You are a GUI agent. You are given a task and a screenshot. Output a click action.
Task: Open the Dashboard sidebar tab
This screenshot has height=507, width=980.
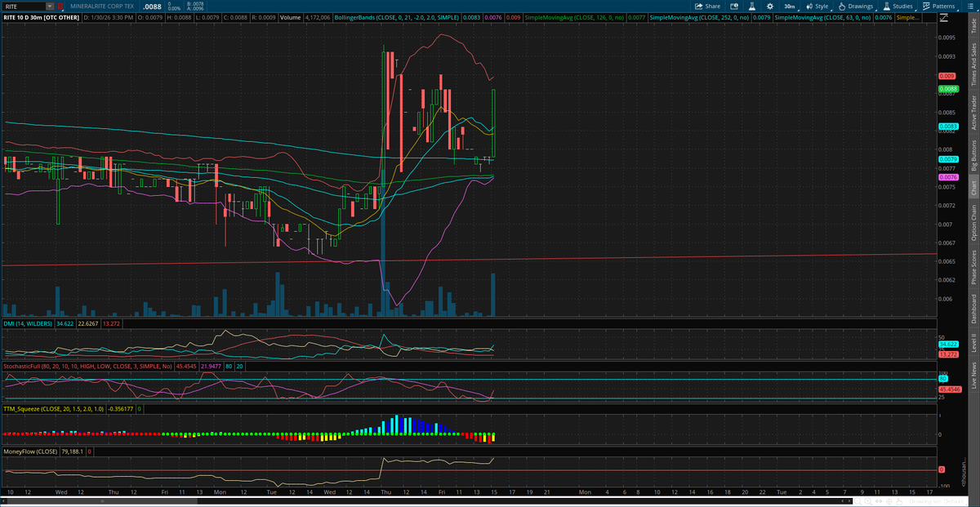pos(973,309)
